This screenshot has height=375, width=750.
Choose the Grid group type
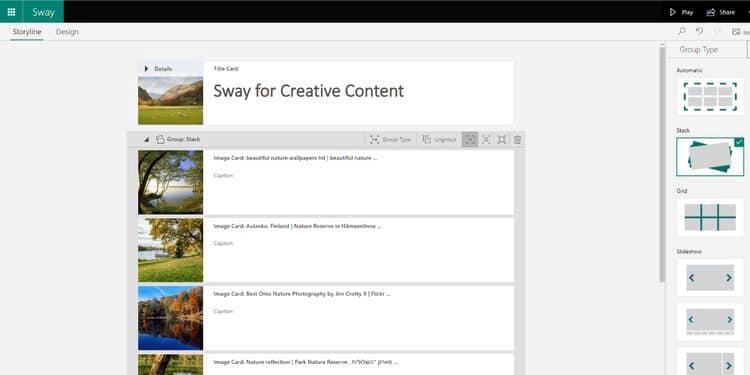pyautogui.click(x=710, y=217)
